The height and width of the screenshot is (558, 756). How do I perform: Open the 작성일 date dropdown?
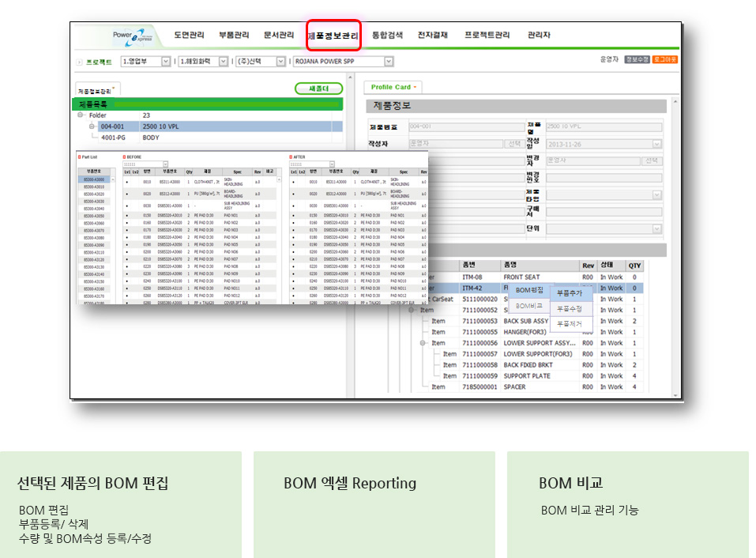click(x=656, y=144)
